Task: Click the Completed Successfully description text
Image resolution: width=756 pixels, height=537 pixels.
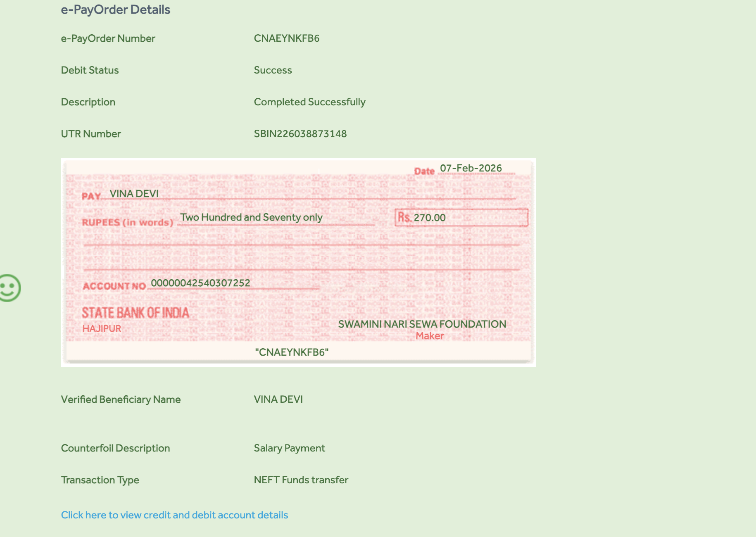Action: (309, 102)
